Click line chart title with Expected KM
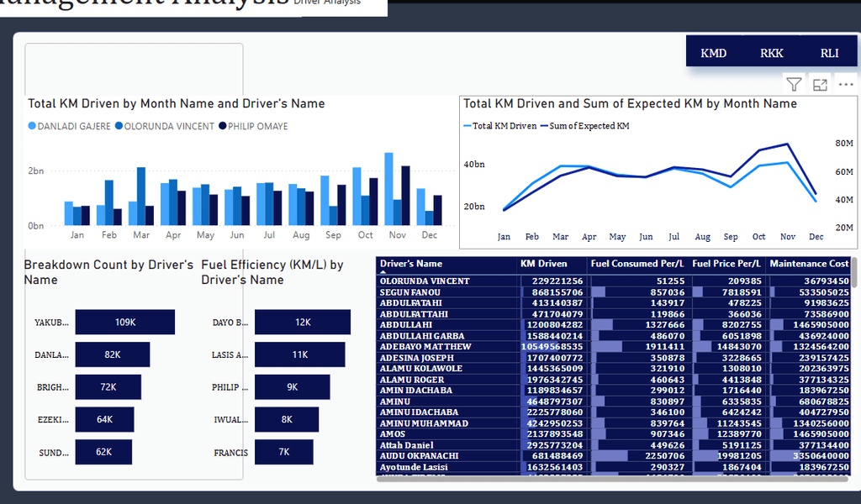The image size is (861, 504). (630, 103)
